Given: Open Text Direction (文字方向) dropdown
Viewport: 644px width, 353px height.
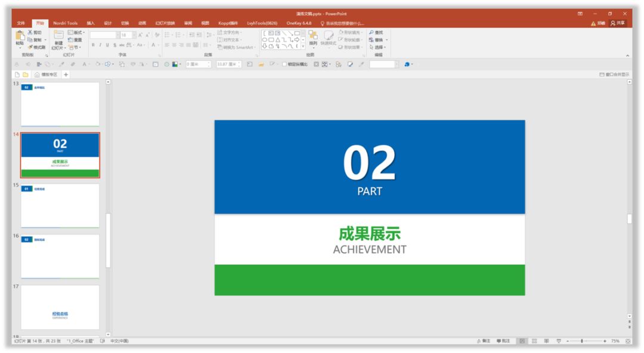Looking at the screenshot, I should pyautogui.click(x=230, y=32).
